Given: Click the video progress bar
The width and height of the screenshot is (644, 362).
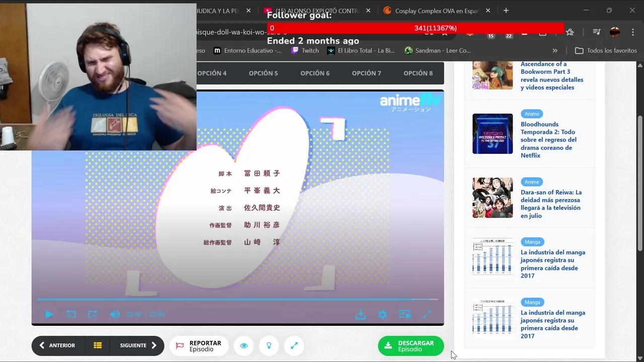Looking at the screenshot, I should [x=237, y=300].
